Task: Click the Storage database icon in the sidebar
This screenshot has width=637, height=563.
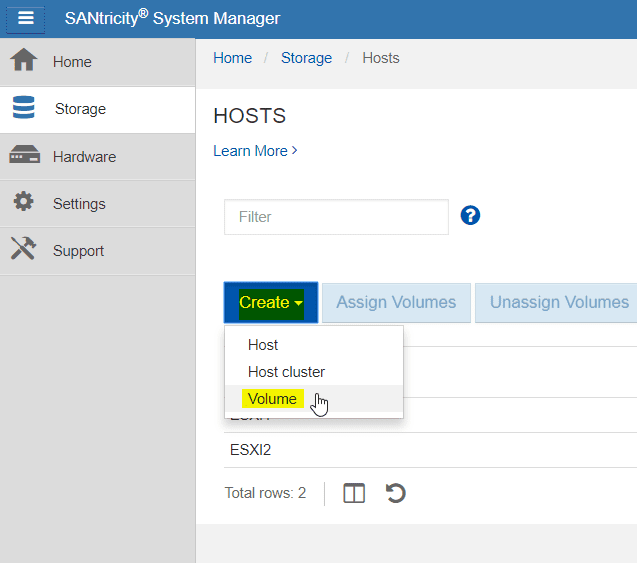Action: click(x=24, y=107)
